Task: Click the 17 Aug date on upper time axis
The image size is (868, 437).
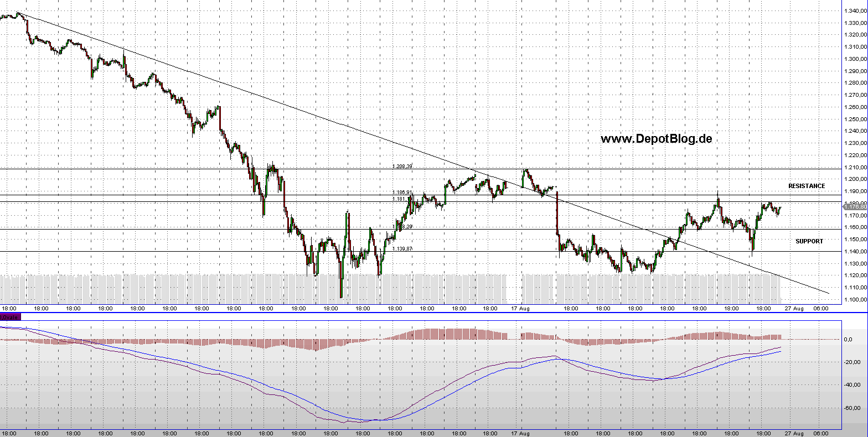Action: [519, 308]
